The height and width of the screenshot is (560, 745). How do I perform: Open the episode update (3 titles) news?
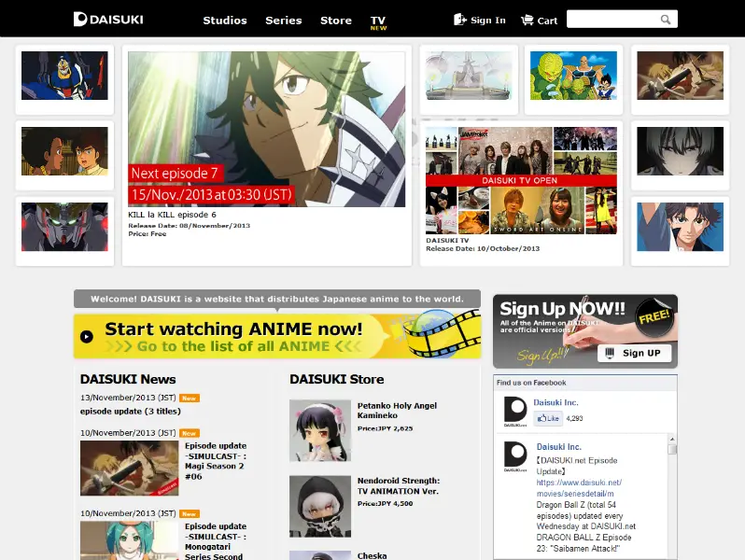[130, 412]
